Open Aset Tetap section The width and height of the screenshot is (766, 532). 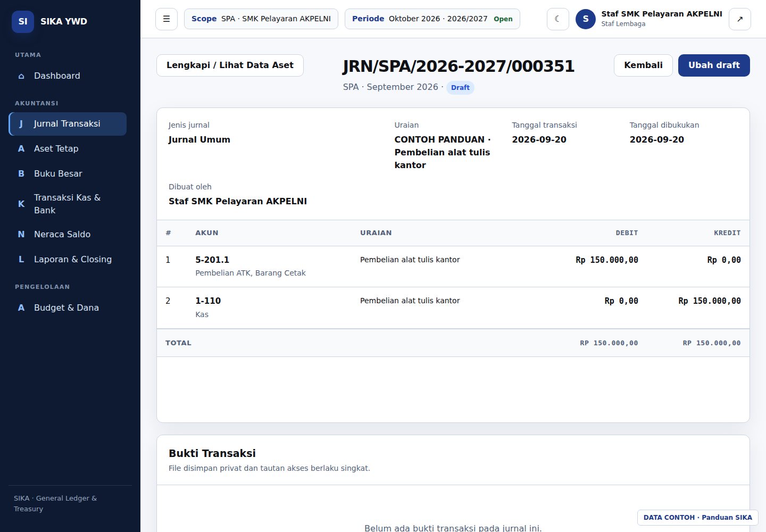(x=68, y=149)
